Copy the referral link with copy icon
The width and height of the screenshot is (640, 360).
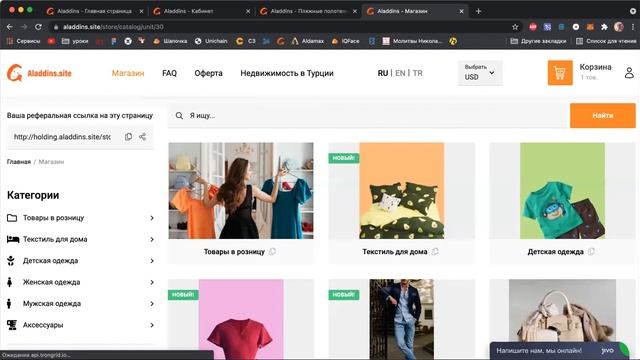click(128, 137)
